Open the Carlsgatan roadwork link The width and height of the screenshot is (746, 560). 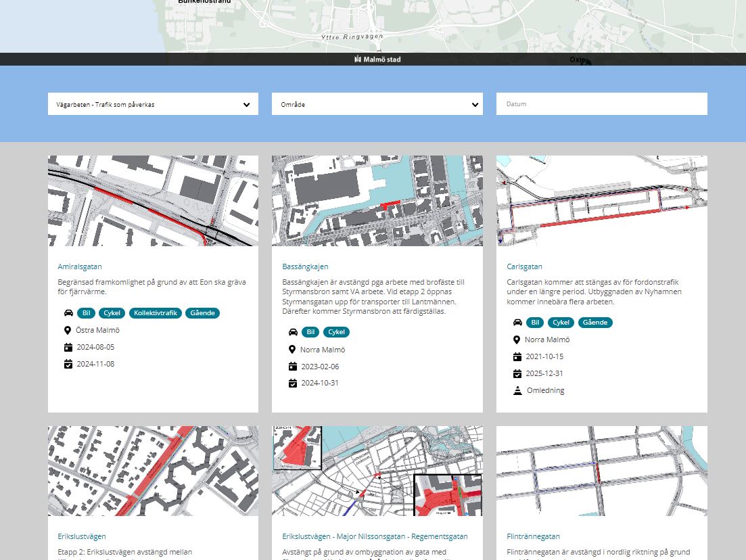click(524, 266)
